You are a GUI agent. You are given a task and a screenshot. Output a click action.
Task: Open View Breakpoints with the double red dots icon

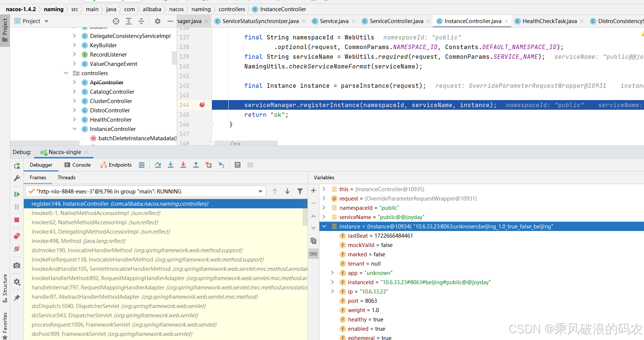click(17, 236)
